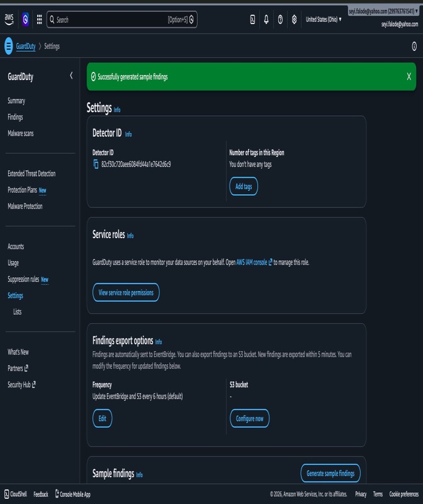Screen dimensions: 423x504
Task: Click the purple Amazon Q icon
Action: tap(25, 20)
